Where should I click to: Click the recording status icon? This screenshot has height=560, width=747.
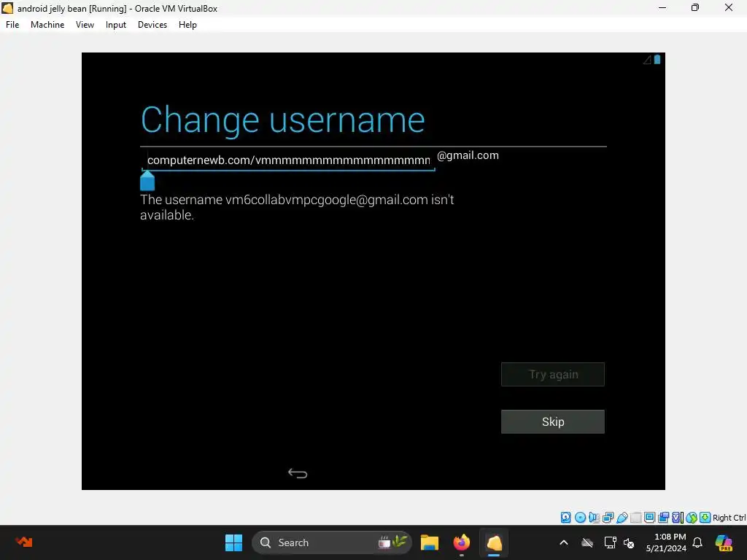663,518
